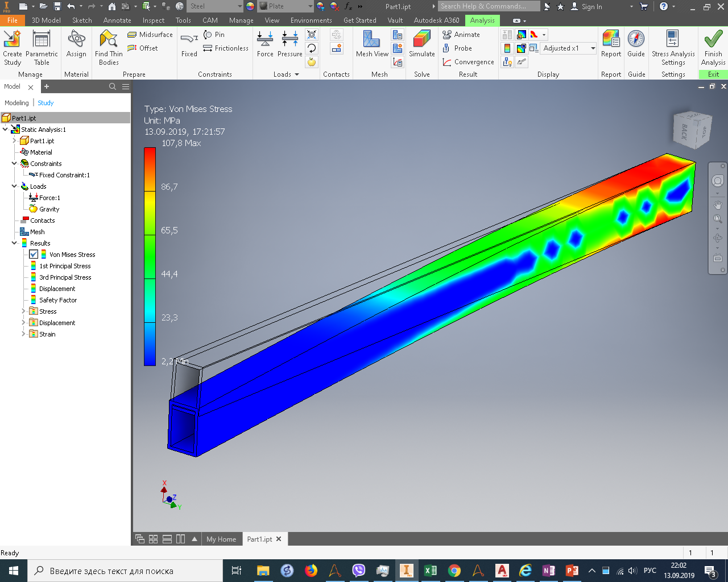The image size is (728, 582).
Task: Click Gravity load apple icon
Action: 312,62
